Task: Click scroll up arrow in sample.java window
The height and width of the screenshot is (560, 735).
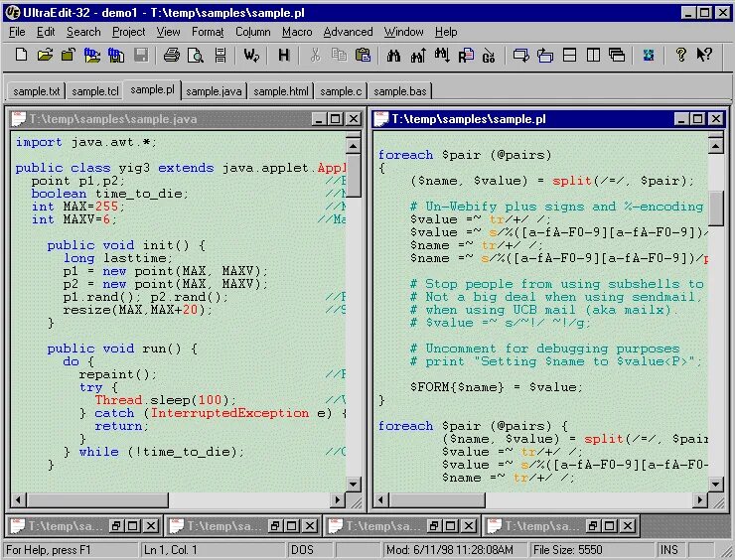Action: pos(353,147)
